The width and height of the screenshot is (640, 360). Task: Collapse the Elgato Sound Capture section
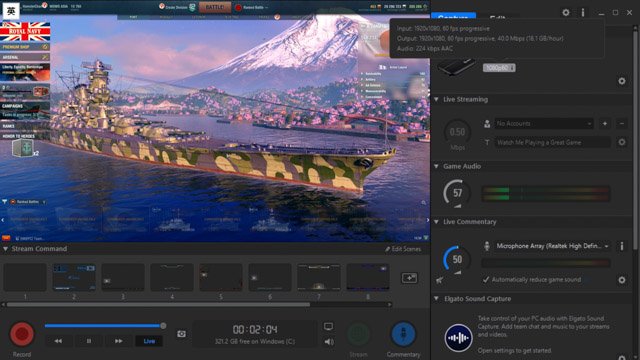pyautogui.click(x=436, y=299)
